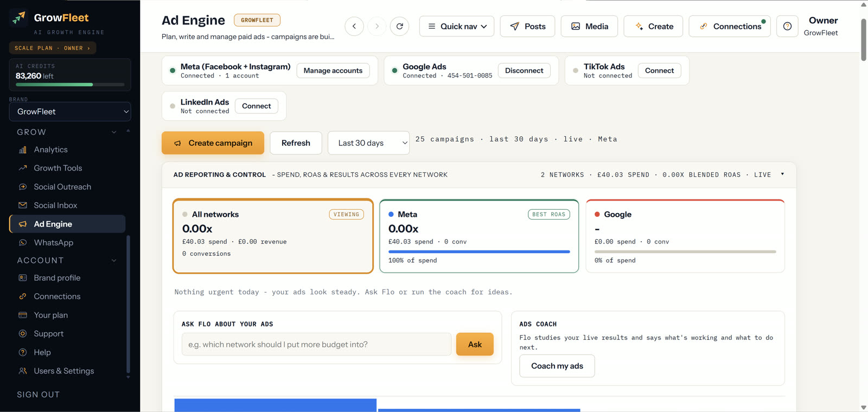Click the Analytics bar chart icon

[x=23, y=150]
